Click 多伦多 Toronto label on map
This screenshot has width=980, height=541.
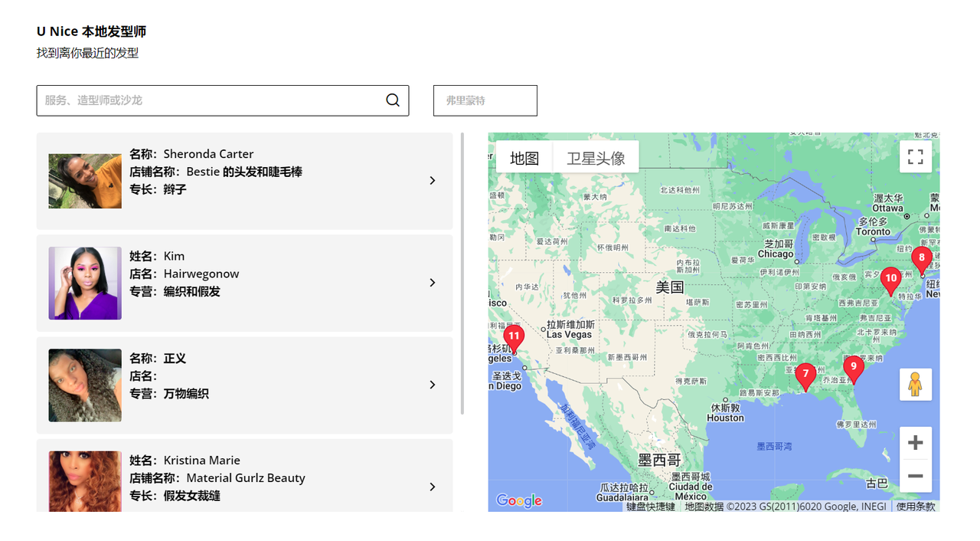pos(873,226)
